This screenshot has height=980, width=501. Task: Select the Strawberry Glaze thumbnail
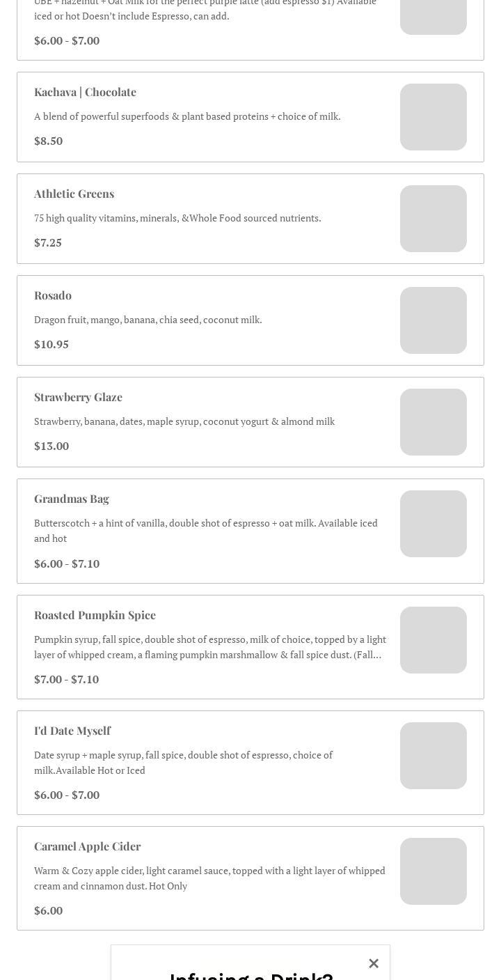coord(433,422)
